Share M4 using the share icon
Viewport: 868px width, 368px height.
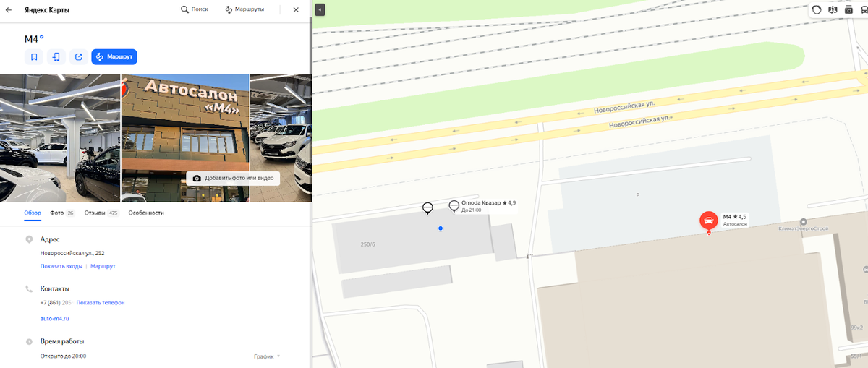point(78,56)
